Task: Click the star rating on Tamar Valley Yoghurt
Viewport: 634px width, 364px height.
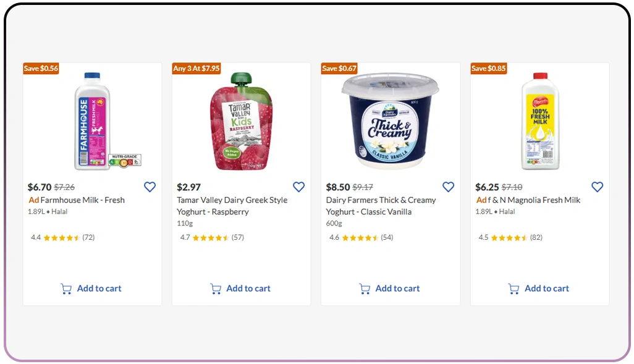Action: pyautogui.click(x=212, y=237)
